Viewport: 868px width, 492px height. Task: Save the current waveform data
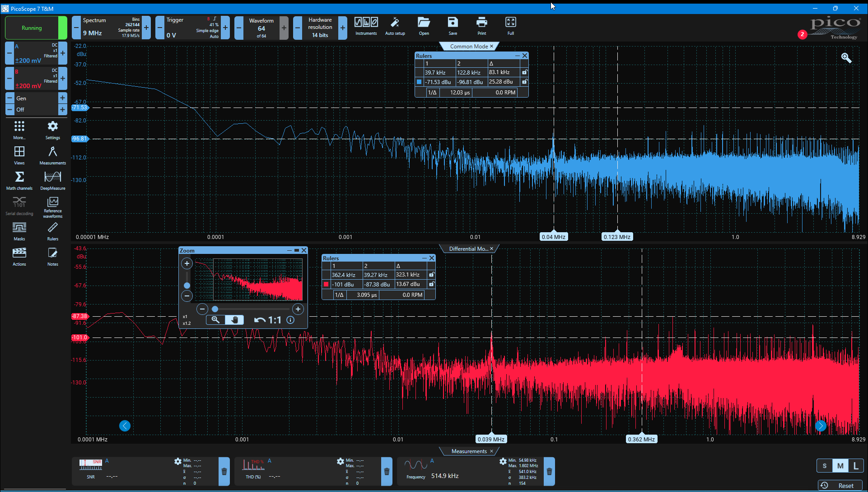pyautogui.click(x=453, y=27)
